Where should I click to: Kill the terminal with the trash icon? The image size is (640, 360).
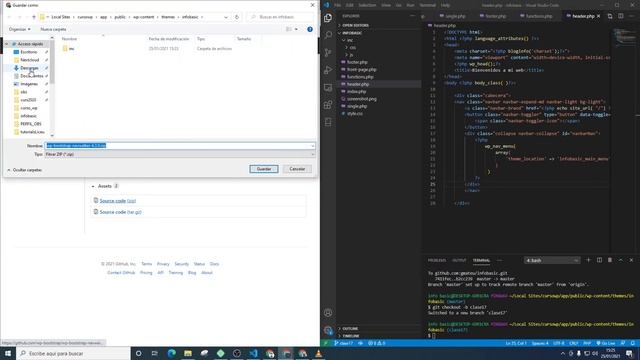(x=610, y=260)
